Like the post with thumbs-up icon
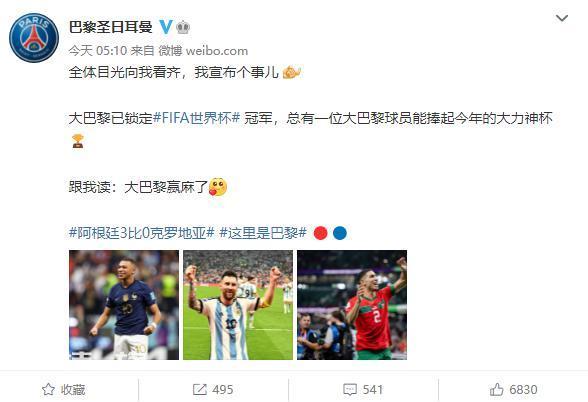 (x=496, y=389)
